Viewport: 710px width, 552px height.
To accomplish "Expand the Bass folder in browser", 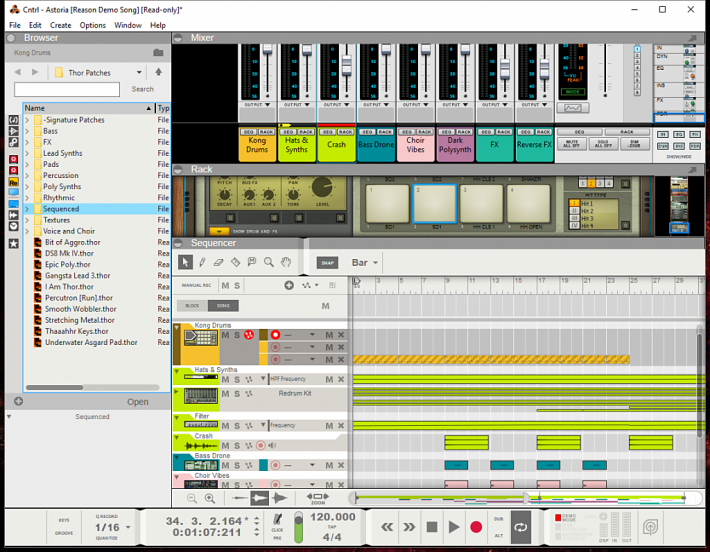I will click(27, 131).
